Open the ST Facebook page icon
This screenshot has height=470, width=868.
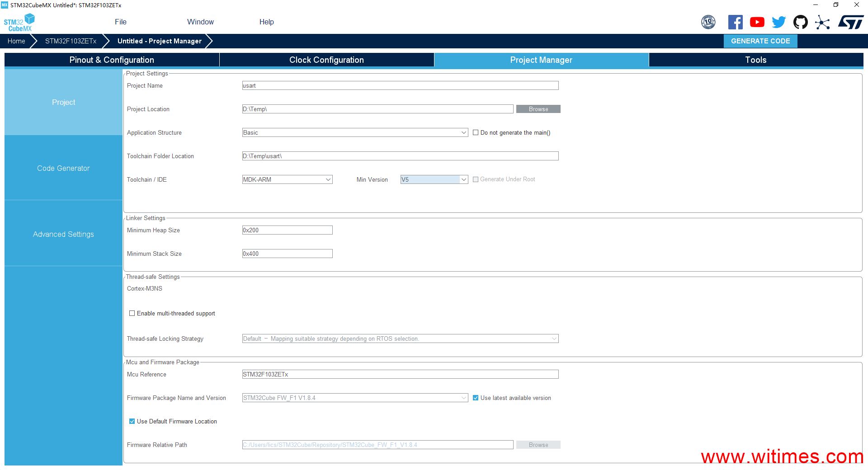coord(735,22)
